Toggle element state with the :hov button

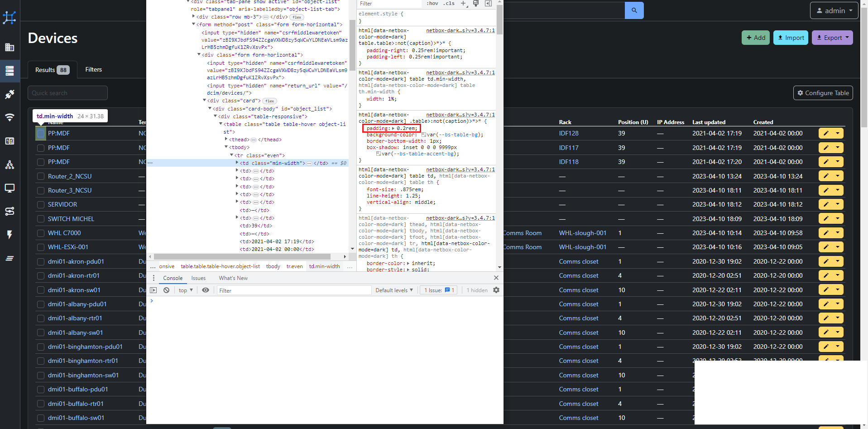coord(432,3)
